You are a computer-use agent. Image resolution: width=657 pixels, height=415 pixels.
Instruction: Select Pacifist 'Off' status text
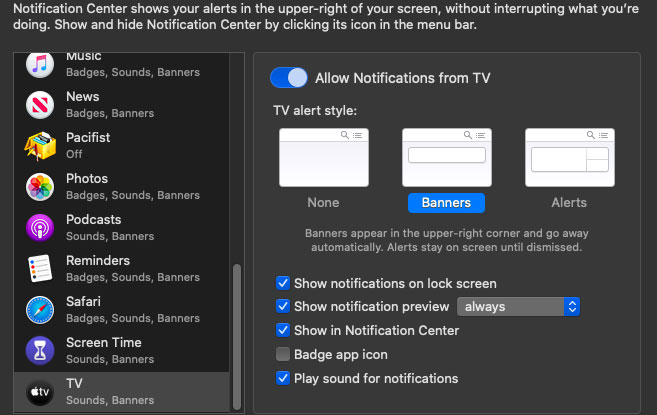(74, 154)
